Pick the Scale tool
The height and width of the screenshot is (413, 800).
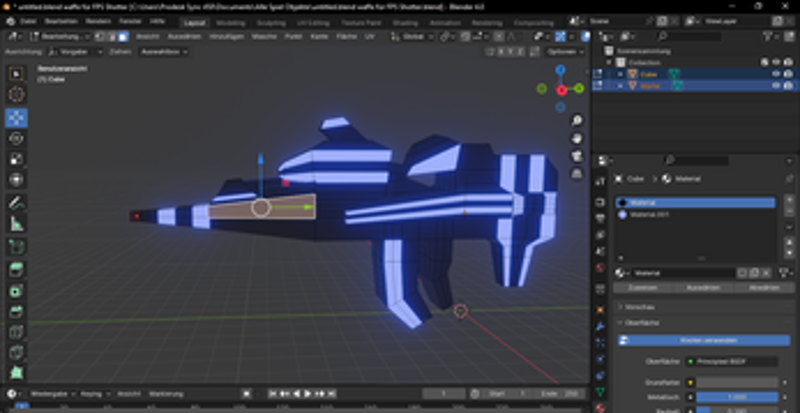coord(16,159)
